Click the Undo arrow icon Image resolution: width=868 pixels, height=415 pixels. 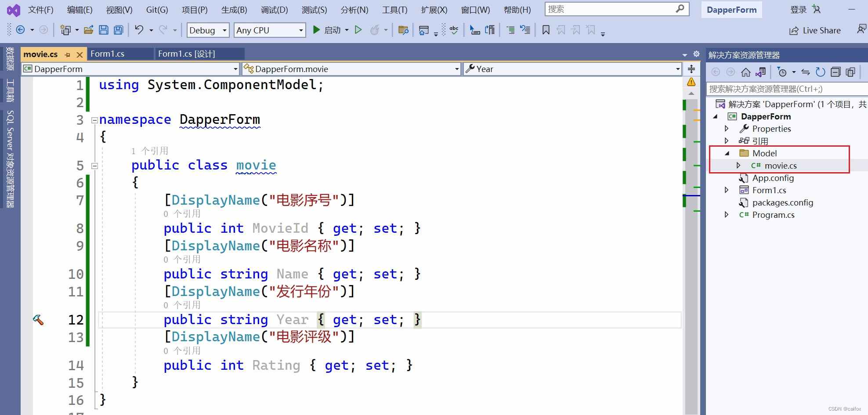pos(139,30)
